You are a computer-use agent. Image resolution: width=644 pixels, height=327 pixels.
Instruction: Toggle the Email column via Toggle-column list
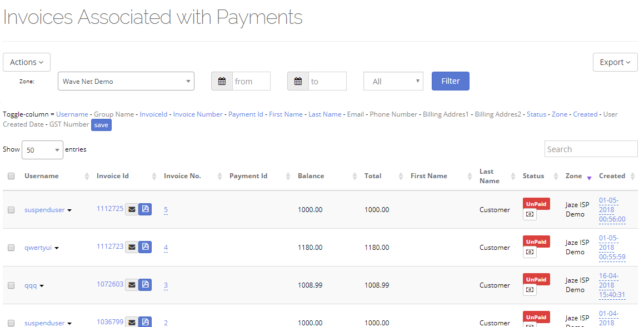(355, 114)
